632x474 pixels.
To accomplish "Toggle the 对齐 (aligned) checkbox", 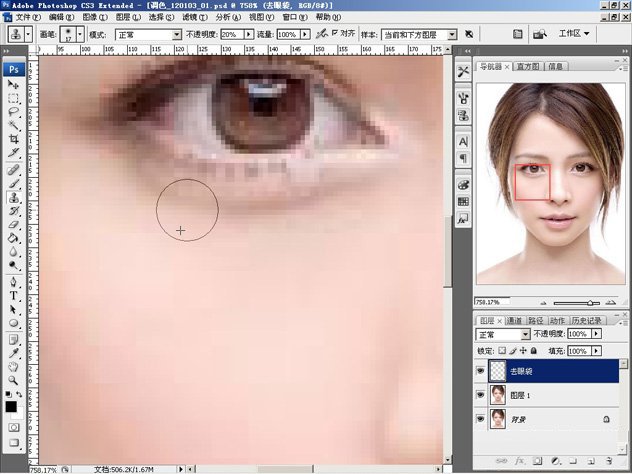I will click(x=334, y=33).
